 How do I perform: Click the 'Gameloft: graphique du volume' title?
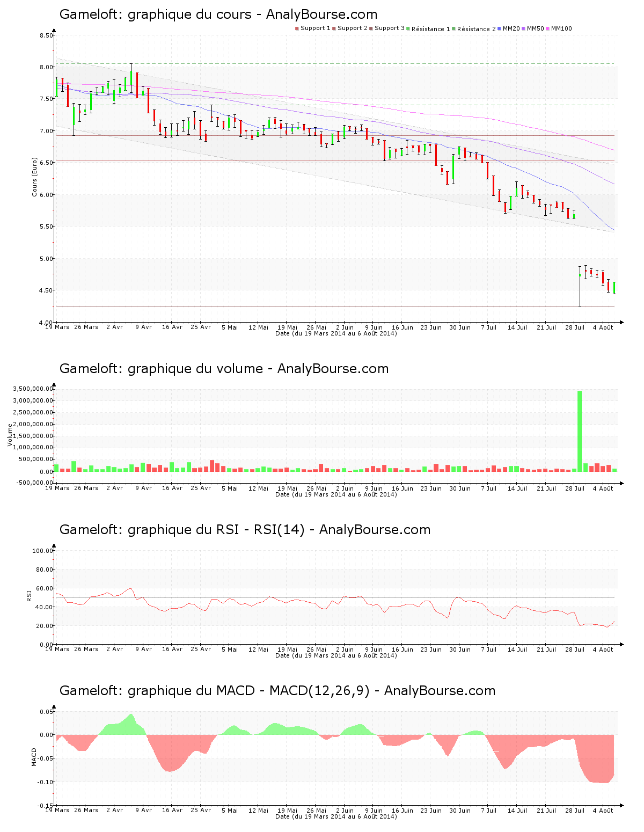tap(161, 369)
